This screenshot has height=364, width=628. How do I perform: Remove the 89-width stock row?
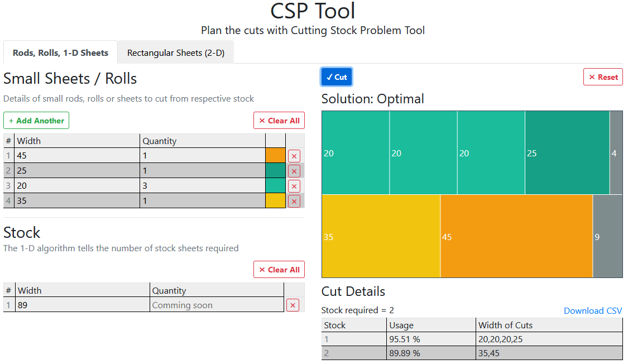point(293,305)
